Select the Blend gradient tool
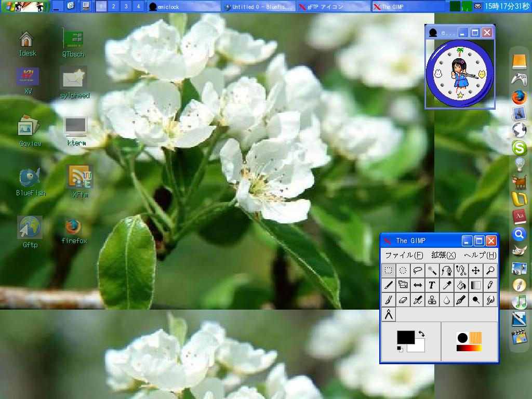Viewport: 532px width, 399px height. tap(475, 285)
